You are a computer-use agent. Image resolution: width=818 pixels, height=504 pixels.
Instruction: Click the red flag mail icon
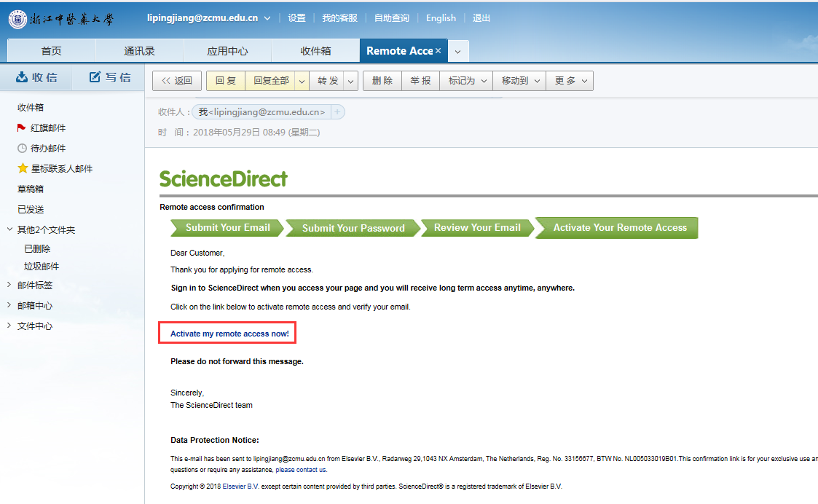point(22,127)
